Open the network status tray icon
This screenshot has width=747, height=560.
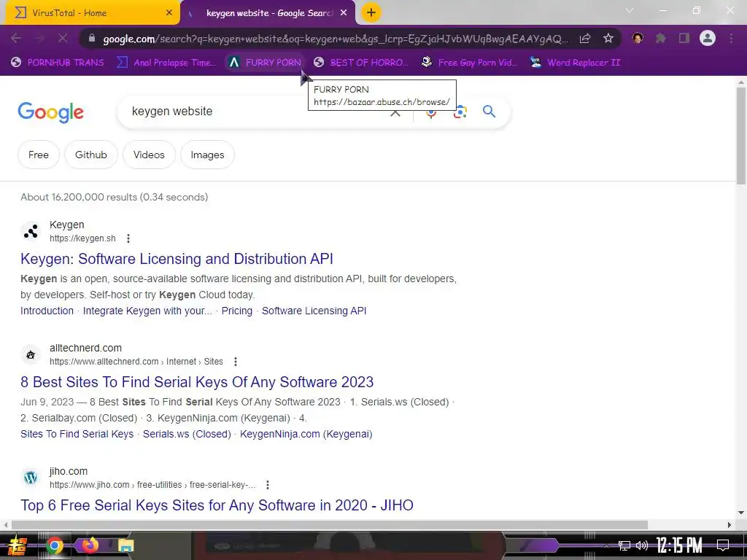pos(624,545)
